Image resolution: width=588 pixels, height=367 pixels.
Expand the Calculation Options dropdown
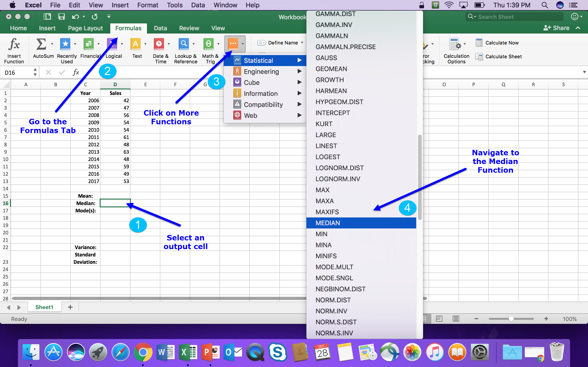464,44
